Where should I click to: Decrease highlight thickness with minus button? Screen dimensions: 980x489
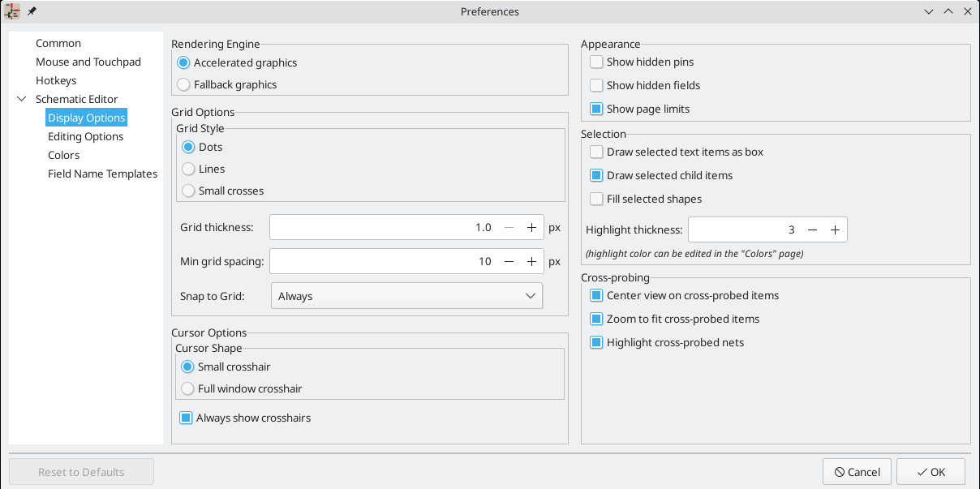[812, 230]
